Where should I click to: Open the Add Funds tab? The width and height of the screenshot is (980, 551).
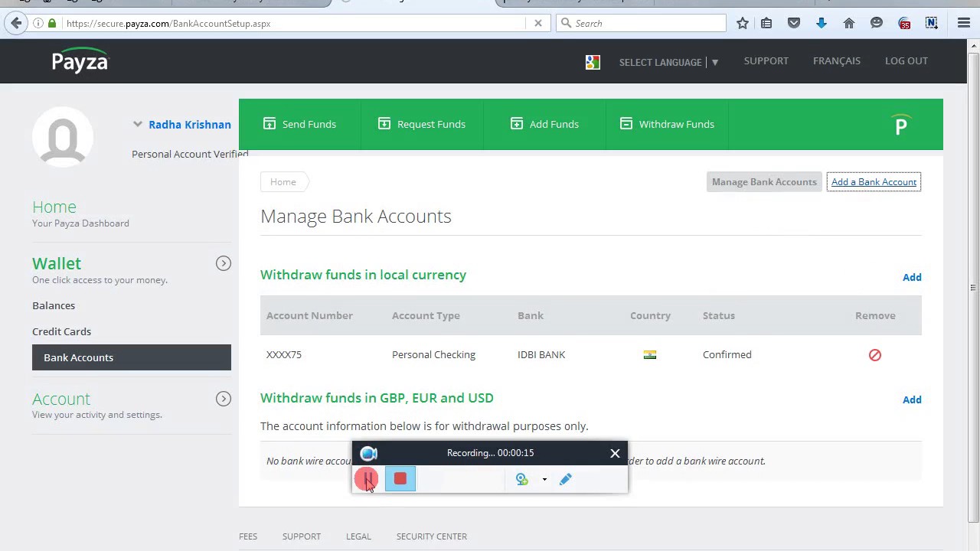pos(545,124)
